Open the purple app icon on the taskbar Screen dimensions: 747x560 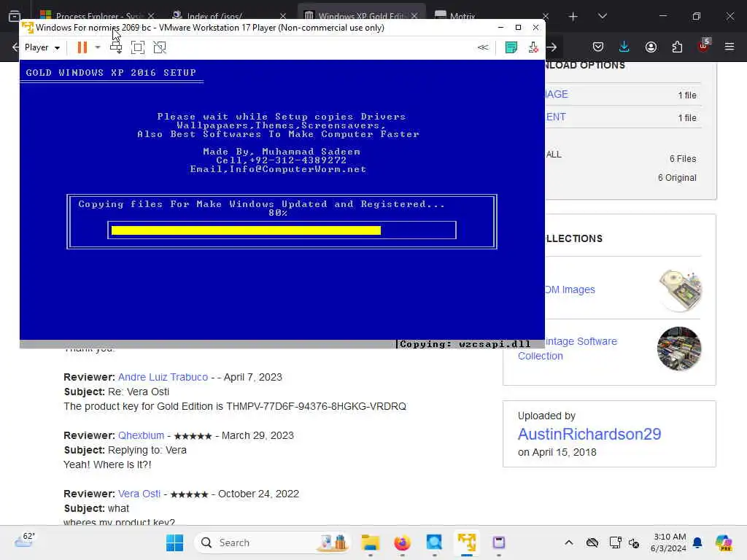[499, 542]
